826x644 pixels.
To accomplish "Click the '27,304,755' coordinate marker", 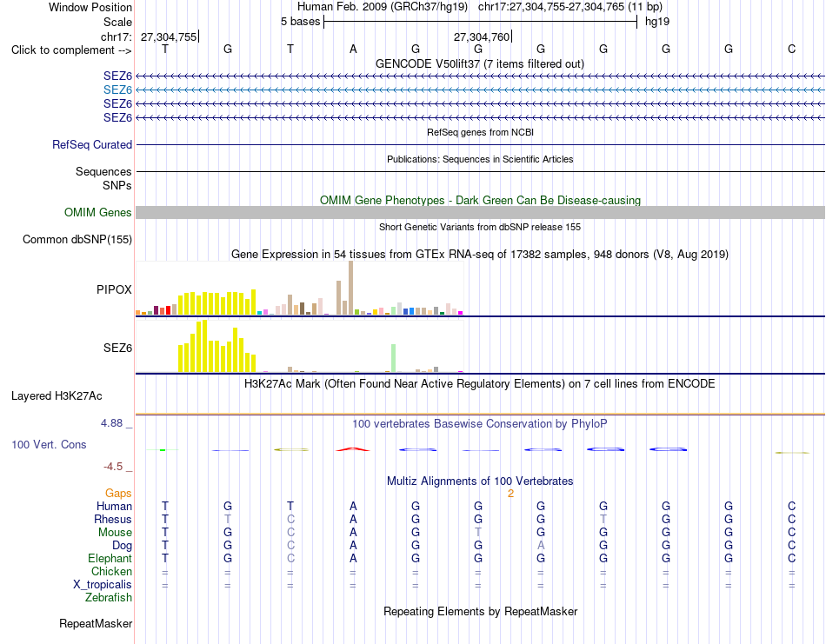I will coord(169,37).
